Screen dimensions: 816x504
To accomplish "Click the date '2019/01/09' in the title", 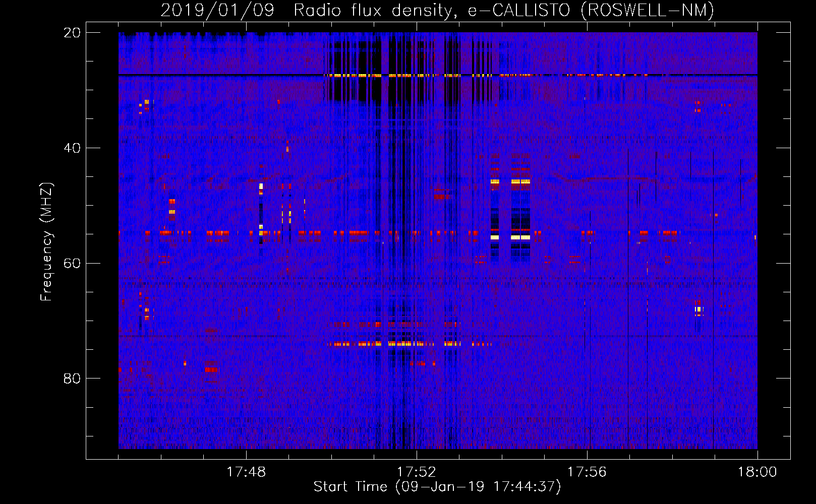I will pos(217,10).
